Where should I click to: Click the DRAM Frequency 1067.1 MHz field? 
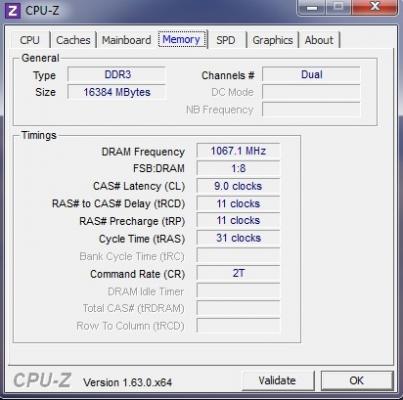tap(238, 151)
